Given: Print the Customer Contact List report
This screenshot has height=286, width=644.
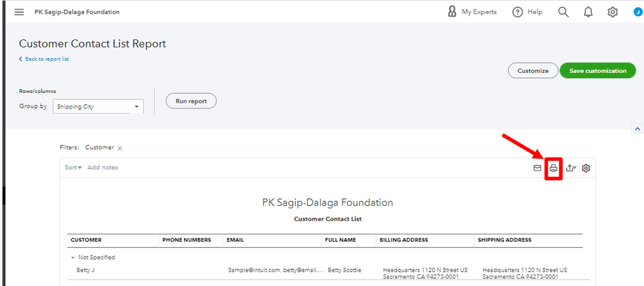Looking at the screenshot, I should (553, 169).
